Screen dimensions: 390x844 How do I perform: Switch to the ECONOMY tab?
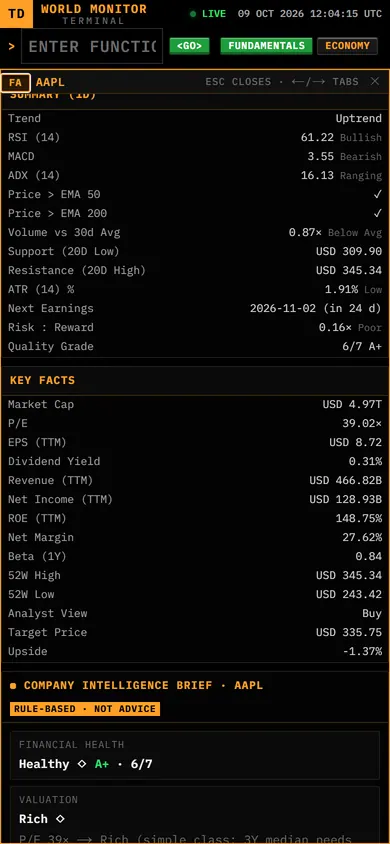point(348,46)
